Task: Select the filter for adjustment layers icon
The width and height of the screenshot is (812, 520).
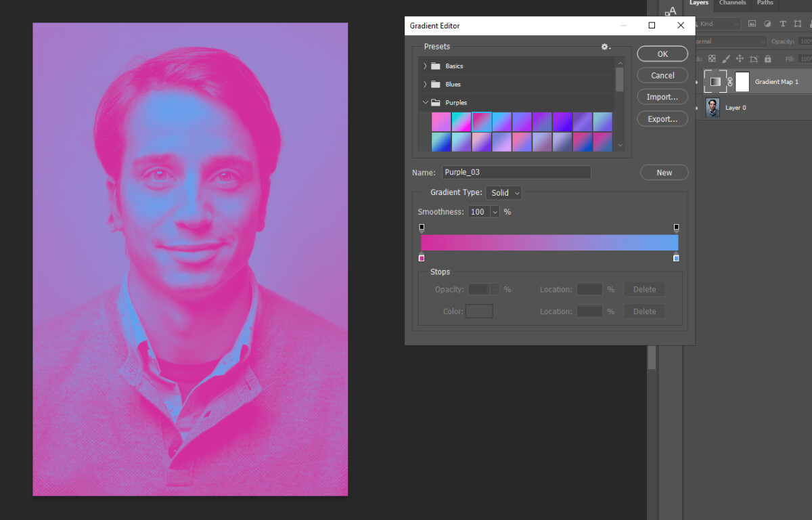Action: 767,24
